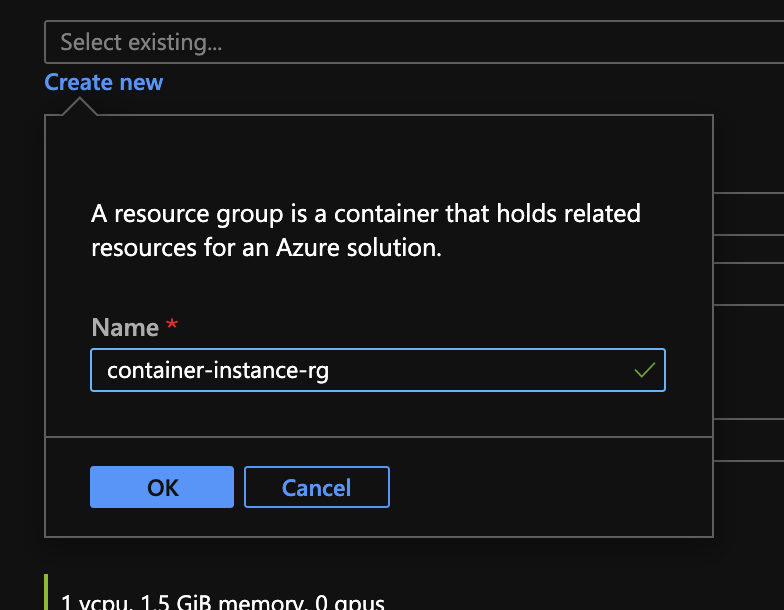
Task: Click empty footer area right of Cancel
Action: point(550,487)
